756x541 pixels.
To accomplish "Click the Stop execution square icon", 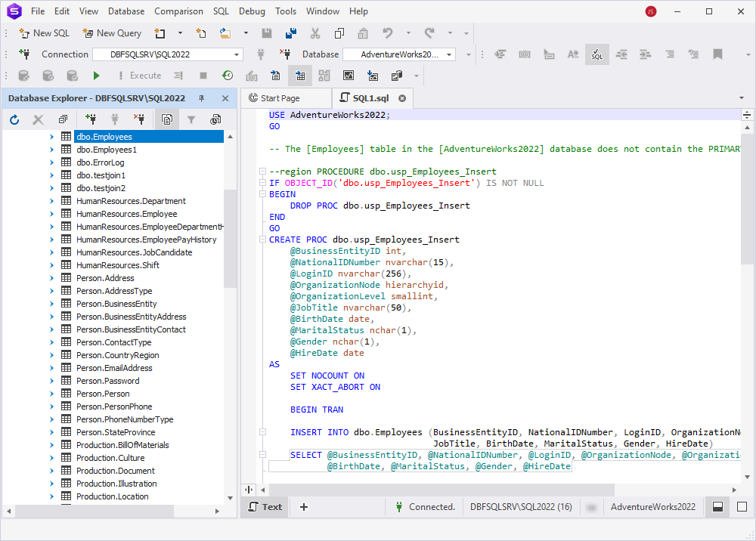I will (x=203, y=76).
